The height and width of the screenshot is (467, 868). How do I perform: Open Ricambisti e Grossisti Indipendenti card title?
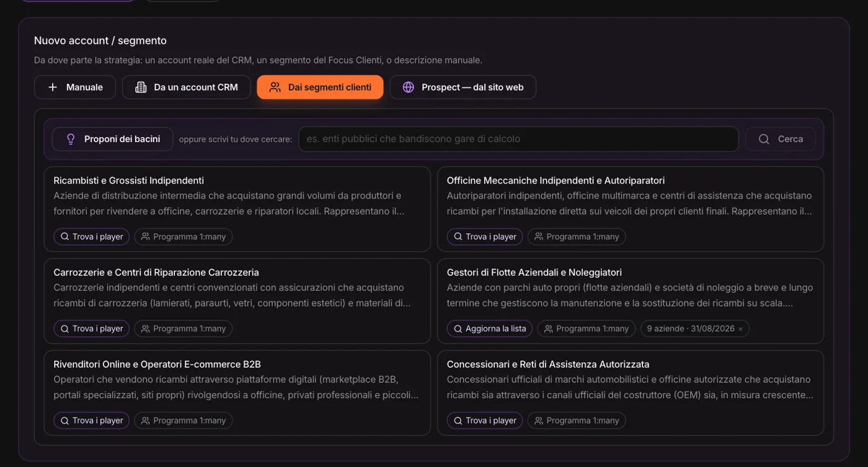click(x=129, y=180)
